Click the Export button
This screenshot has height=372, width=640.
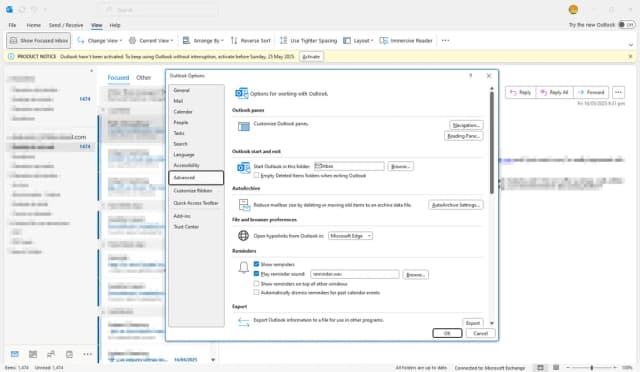click(x=473, y=323)
